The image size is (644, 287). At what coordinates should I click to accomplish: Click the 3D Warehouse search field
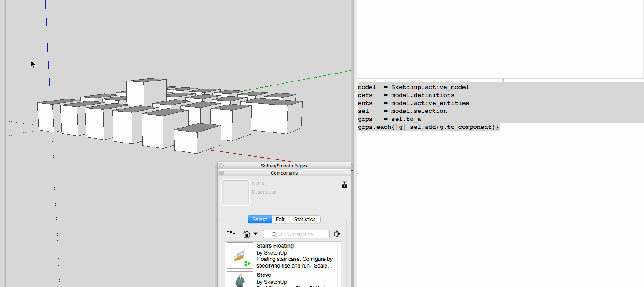point(296,234)
